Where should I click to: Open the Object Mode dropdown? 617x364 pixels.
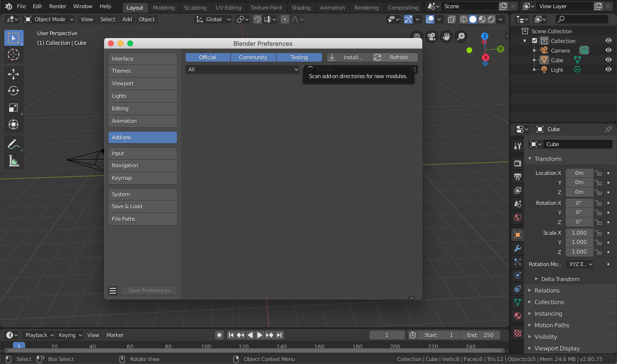pos(49,19)
